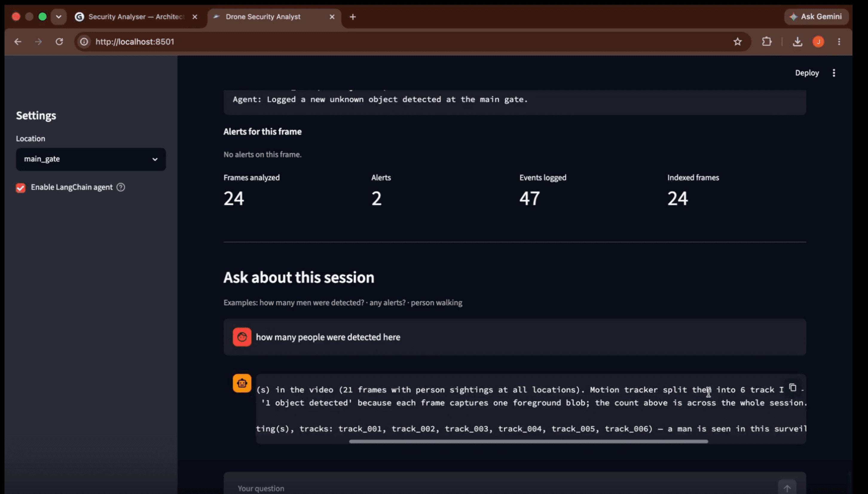Screen dimensions: 868x494
Task: Click the macOS green fullscreen window button
Action: coord(42,17)
